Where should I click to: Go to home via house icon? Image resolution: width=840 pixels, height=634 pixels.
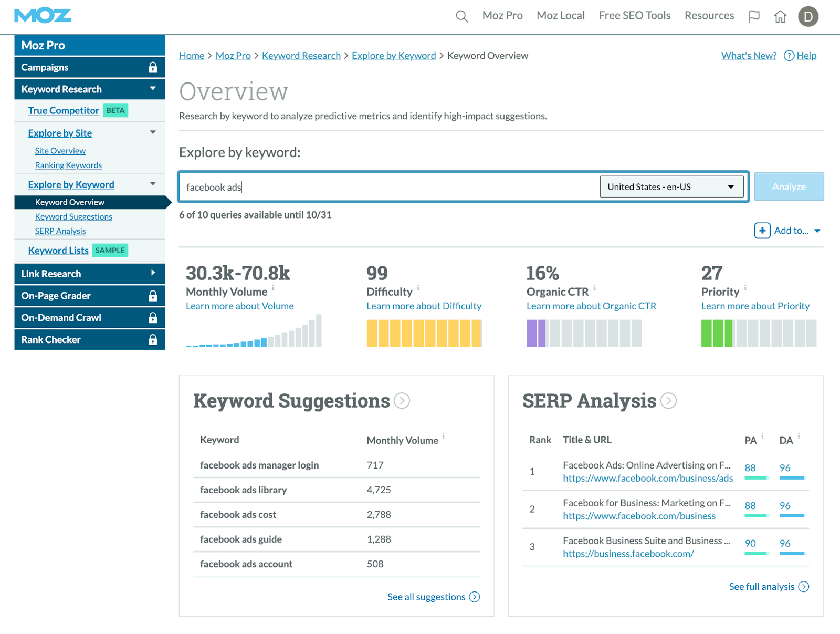[x=780, y=17]
